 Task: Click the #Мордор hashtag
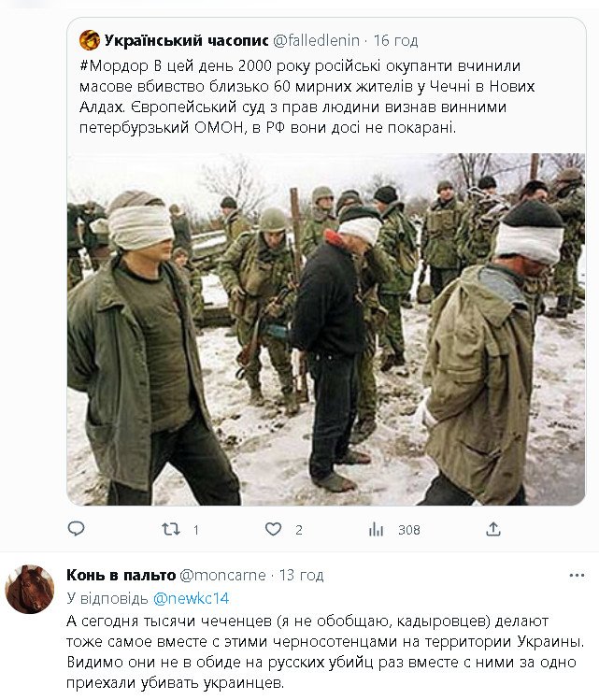point(114,66)
